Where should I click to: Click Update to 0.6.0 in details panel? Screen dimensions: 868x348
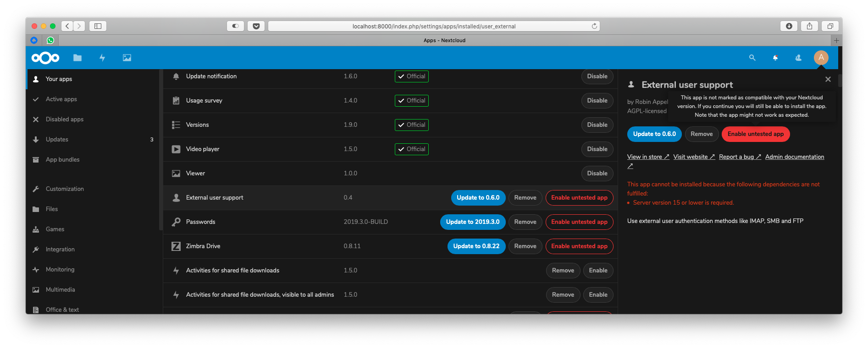pyautogui.click(x=654, y=134)
